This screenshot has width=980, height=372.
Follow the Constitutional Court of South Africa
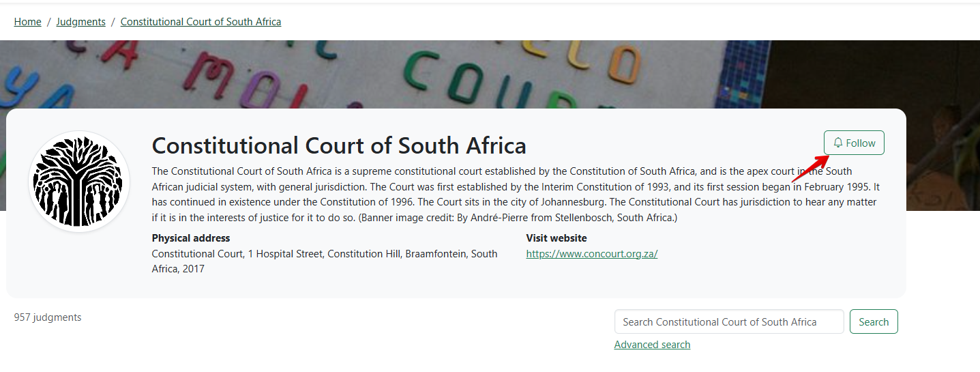point(854,143)
